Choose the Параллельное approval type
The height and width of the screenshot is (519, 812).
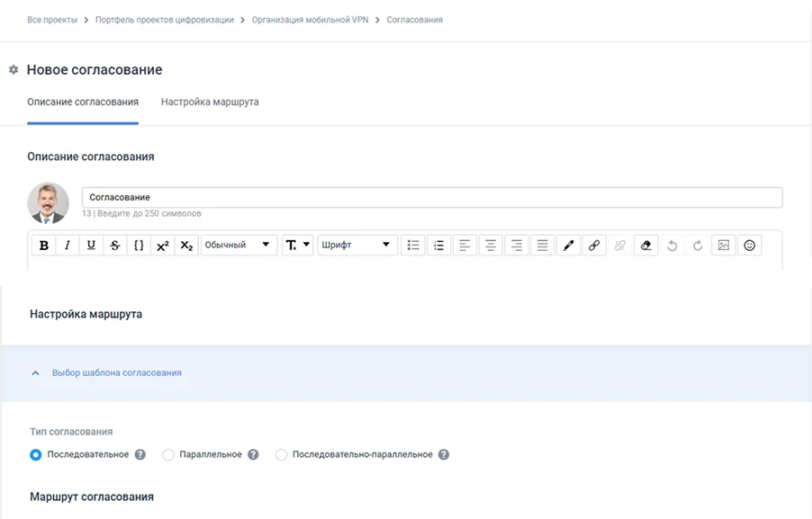click(168, 455)
